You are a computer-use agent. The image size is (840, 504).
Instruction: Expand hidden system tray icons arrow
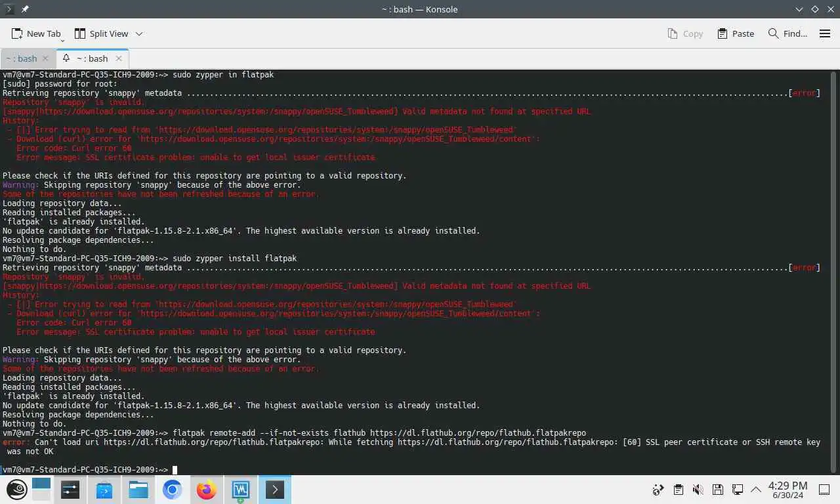pos(756,490)
